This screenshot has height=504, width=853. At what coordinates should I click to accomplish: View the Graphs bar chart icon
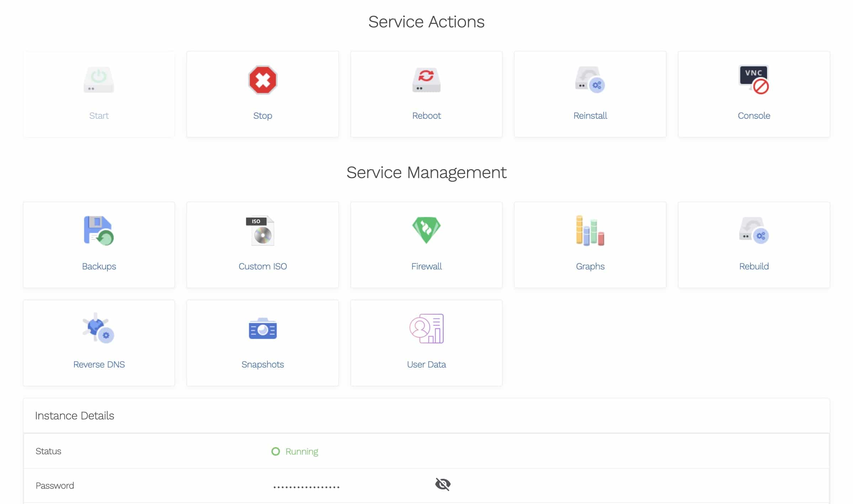tap(590, 231)
